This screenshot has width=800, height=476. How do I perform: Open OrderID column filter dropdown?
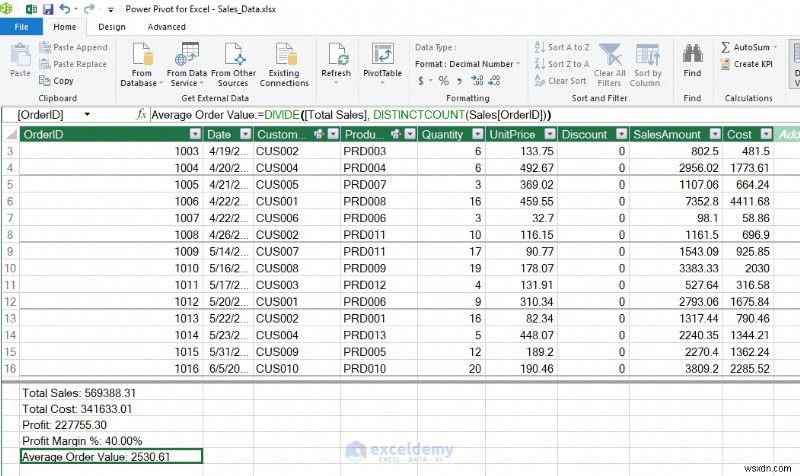[x=195, y=134]
